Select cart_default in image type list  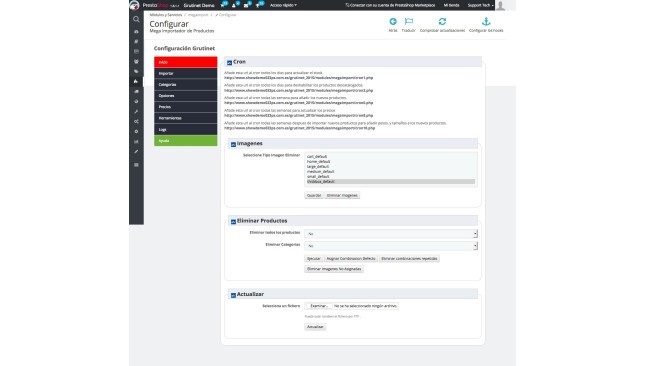coord(317,157)
